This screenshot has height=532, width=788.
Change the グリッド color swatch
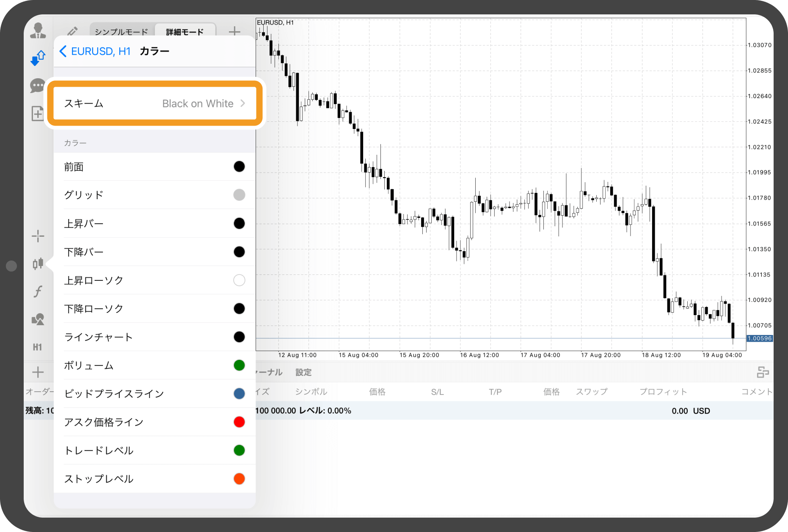[x=239, y=195]
